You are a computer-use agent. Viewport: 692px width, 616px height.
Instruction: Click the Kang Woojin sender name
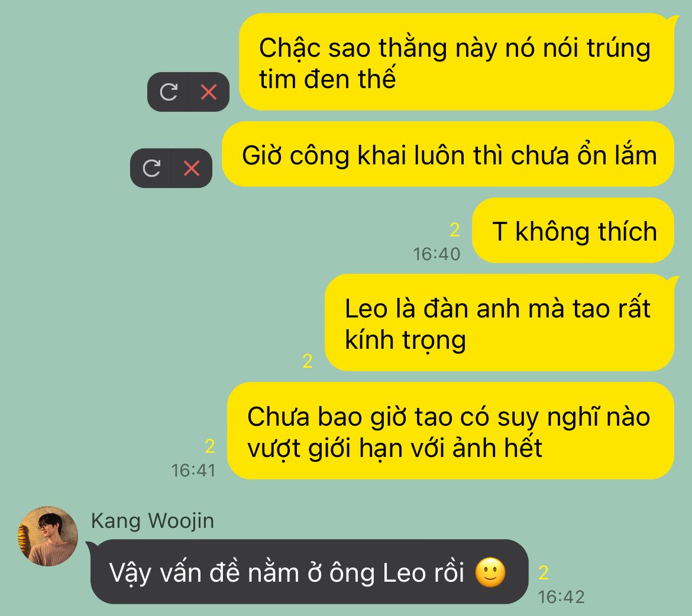tap(153, 521)
